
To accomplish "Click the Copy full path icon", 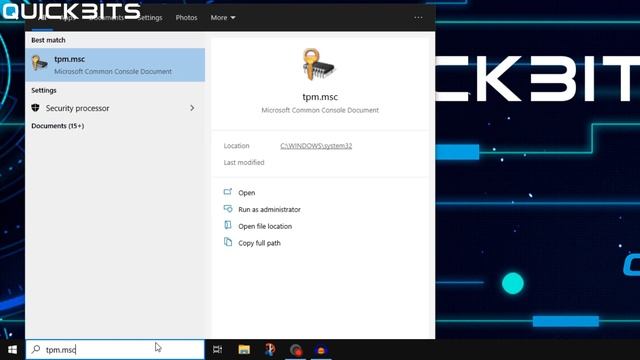I will 228,242.
